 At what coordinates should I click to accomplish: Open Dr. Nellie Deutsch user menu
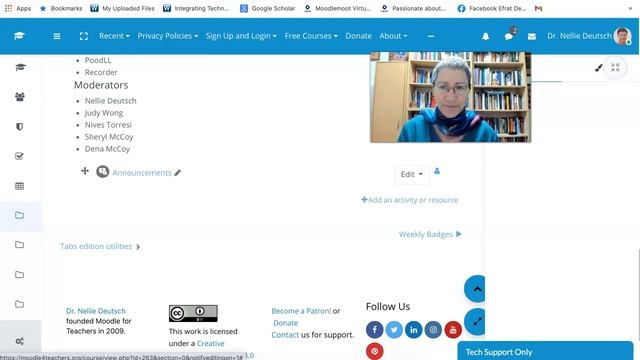[x=579, y=36]
